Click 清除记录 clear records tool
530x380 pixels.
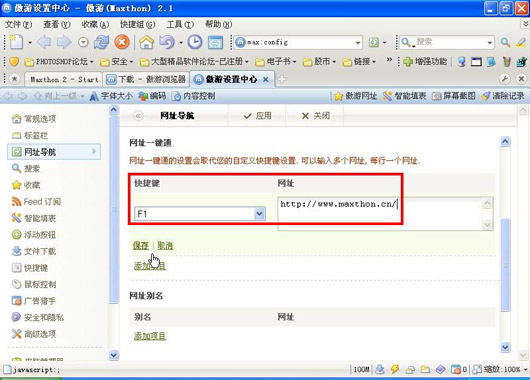click(x=503, y=96)
